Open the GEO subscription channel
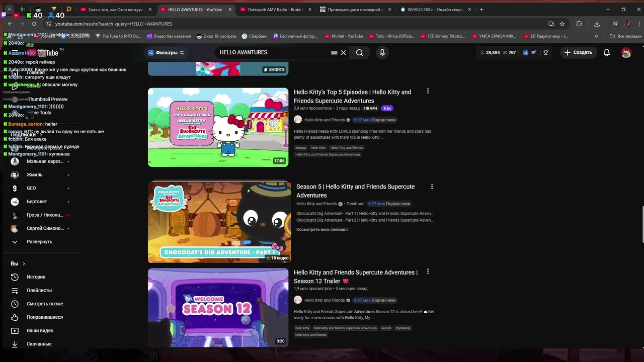644x362 pixels. click(31, 188)
